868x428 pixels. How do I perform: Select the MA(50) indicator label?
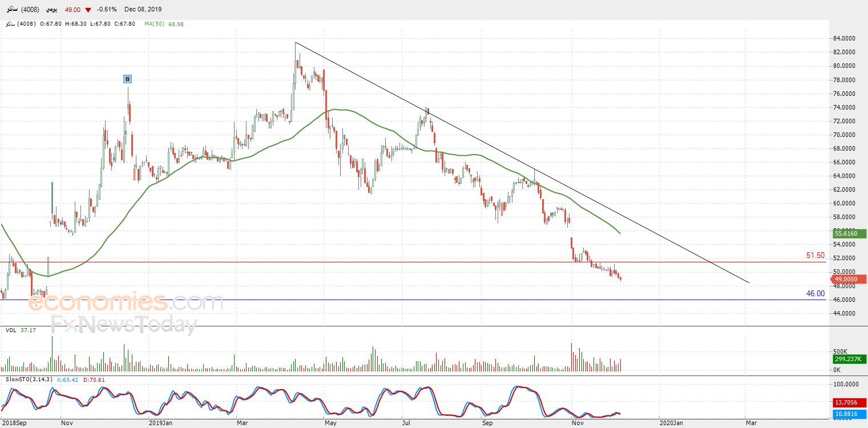[x=154, y=24]
